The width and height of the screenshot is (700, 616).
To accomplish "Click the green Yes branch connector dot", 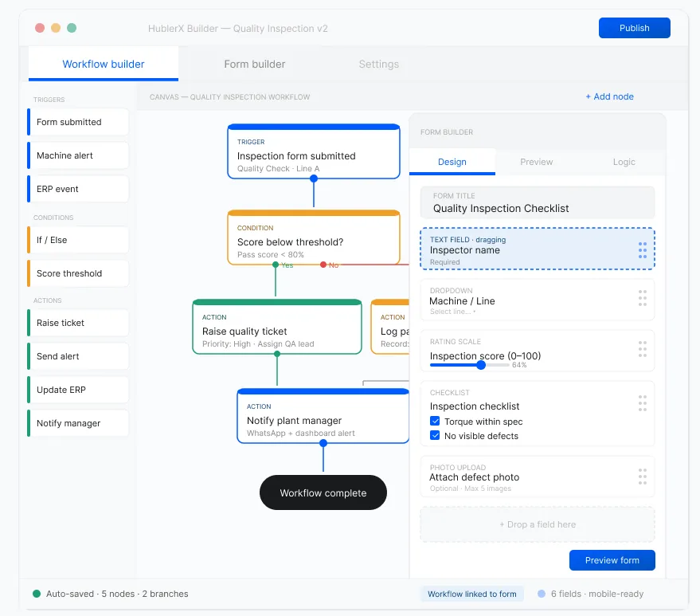I will (x=276, y=265).
